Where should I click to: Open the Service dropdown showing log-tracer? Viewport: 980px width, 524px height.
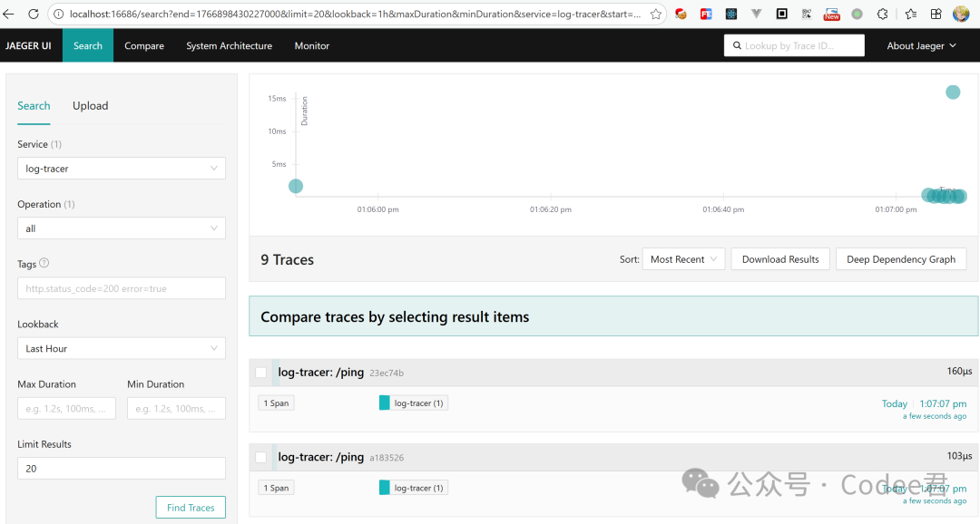click(122, 168)
